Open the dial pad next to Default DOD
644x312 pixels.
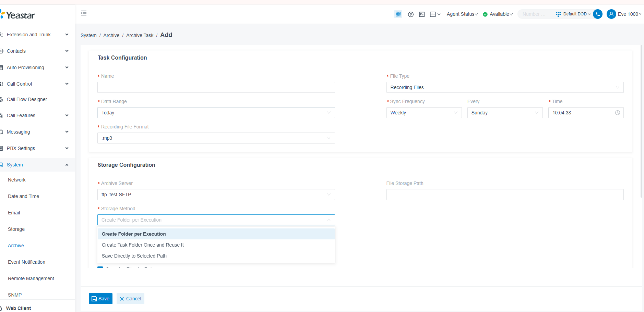558,14
